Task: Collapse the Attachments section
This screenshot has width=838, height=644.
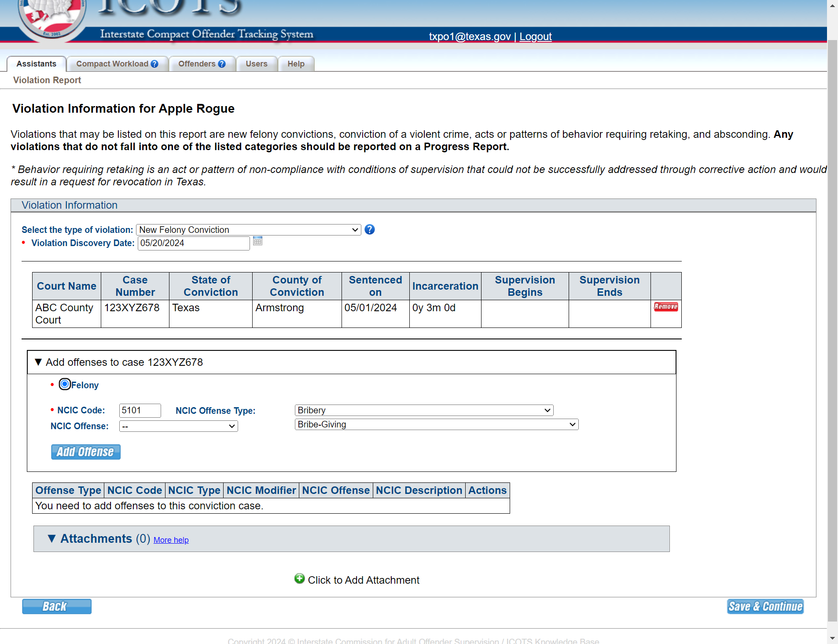Action: coord(51,538)
